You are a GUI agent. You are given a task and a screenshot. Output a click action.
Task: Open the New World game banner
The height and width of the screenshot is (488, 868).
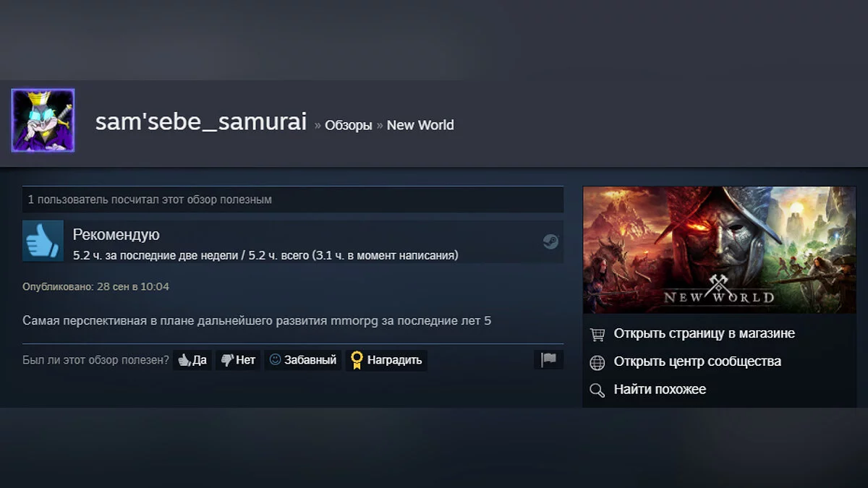coord(719,250)
